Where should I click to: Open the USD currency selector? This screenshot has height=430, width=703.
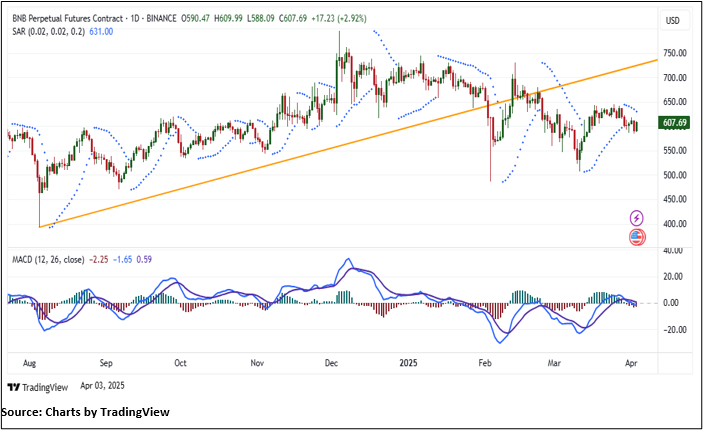pyautogui.click(x=673, y=21)
